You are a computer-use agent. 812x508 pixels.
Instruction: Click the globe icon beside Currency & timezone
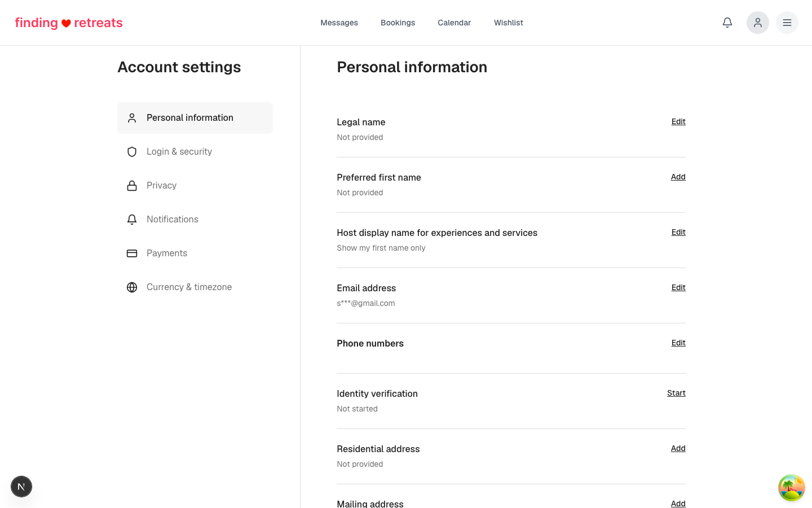coord(132,287)
